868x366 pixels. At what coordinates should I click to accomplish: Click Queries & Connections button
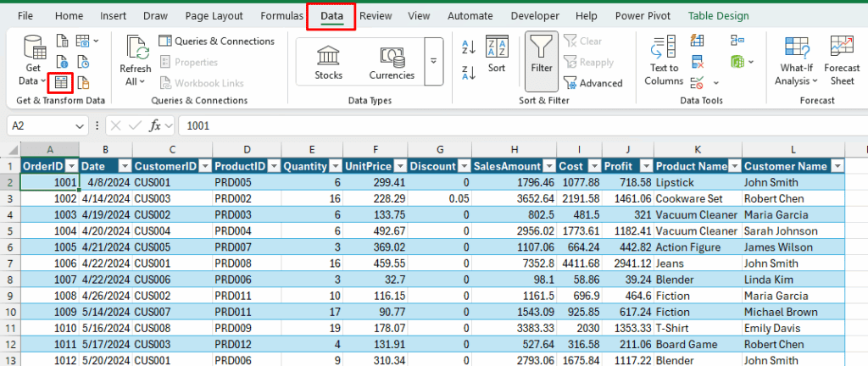[x=215, y=41]
